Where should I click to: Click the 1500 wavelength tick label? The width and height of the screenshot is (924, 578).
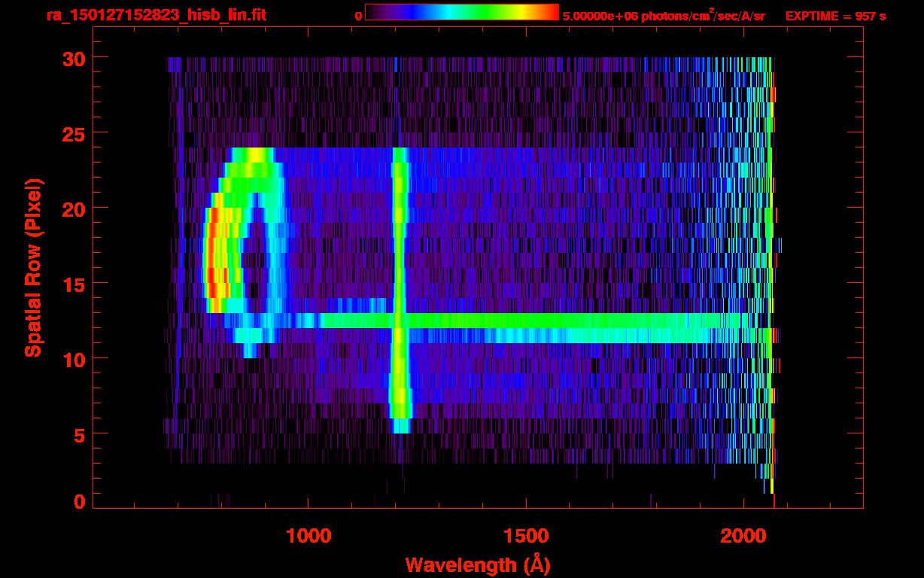[526, 536]
